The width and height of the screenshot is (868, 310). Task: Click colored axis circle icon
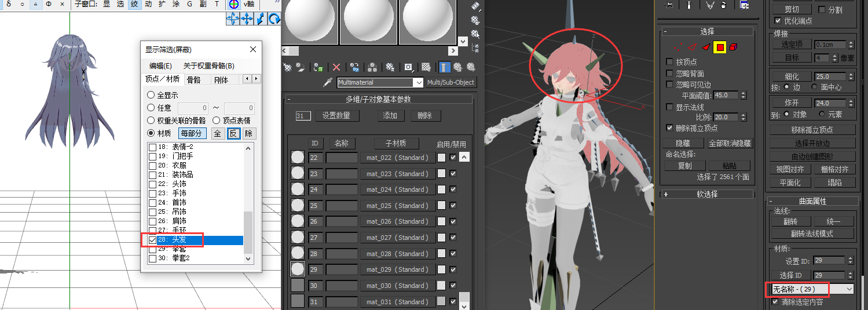tap(233, 4)
